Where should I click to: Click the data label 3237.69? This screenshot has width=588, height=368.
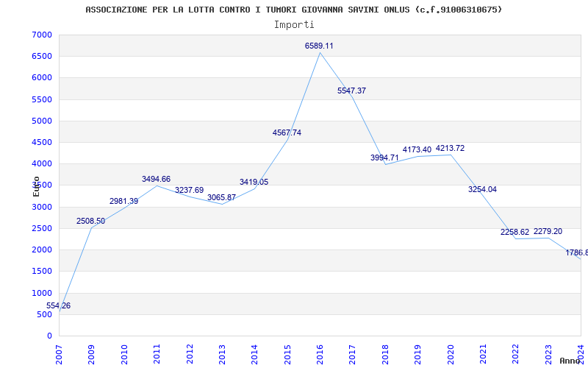pos(189,190)
